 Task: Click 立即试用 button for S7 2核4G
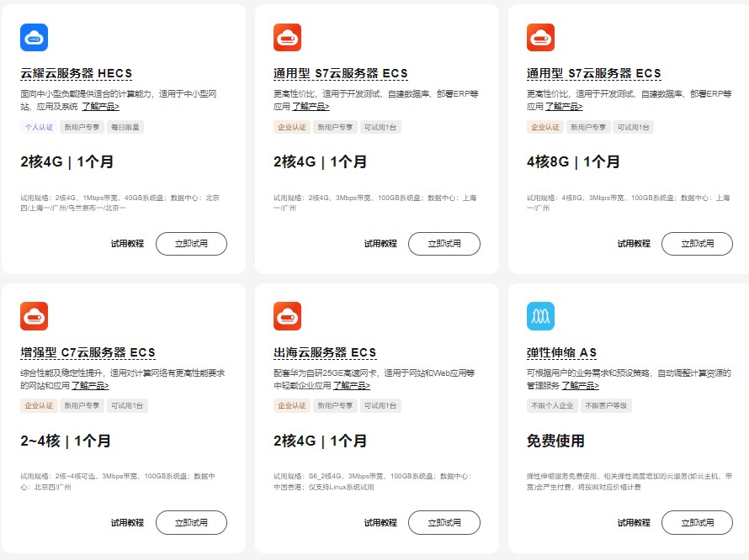(444, 244)
